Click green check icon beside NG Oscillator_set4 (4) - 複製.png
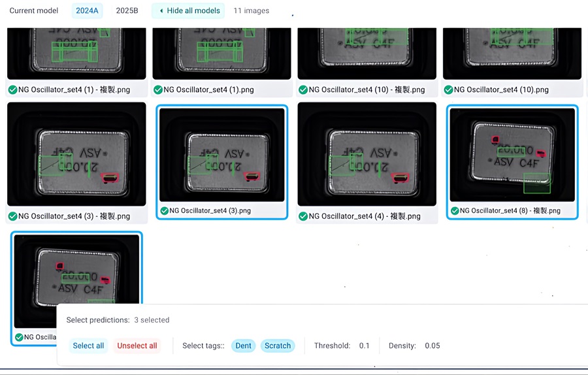Viewport: 588px width, 375px height. 303,216
